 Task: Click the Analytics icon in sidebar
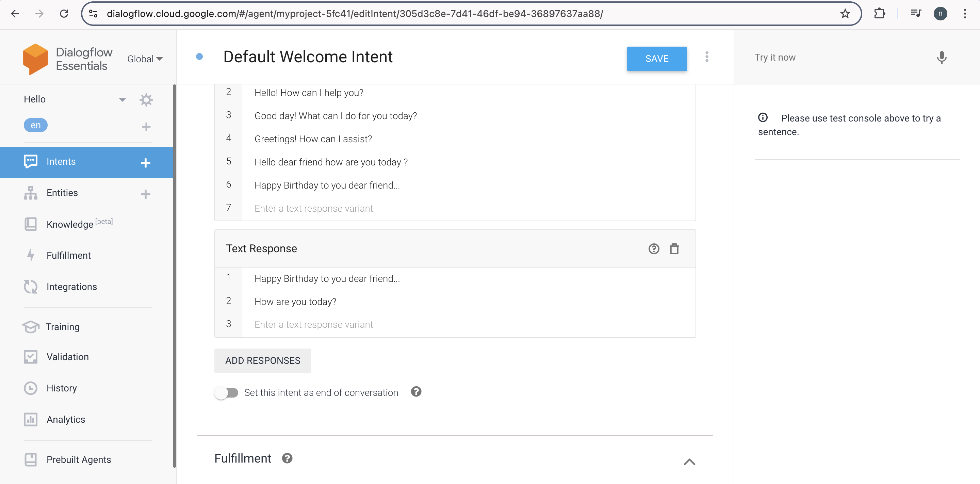(31, 420)
